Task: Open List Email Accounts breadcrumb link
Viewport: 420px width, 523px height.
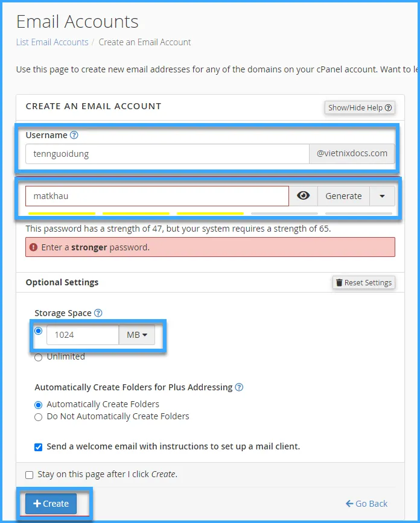Action: point(52,42)
